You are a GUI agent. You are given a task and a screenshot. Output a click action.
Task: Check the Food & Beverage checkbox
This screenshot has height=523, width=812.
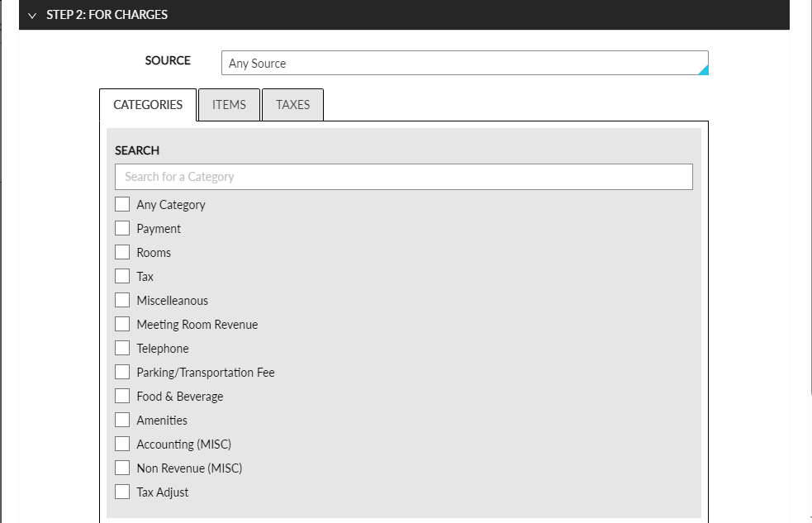pyautogui.click(x=122, y=396)
